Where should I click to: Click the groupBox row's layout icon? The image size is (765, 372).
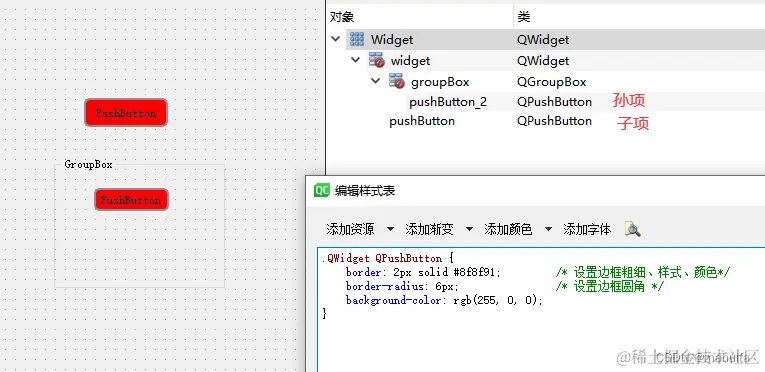tap(397, 81)
